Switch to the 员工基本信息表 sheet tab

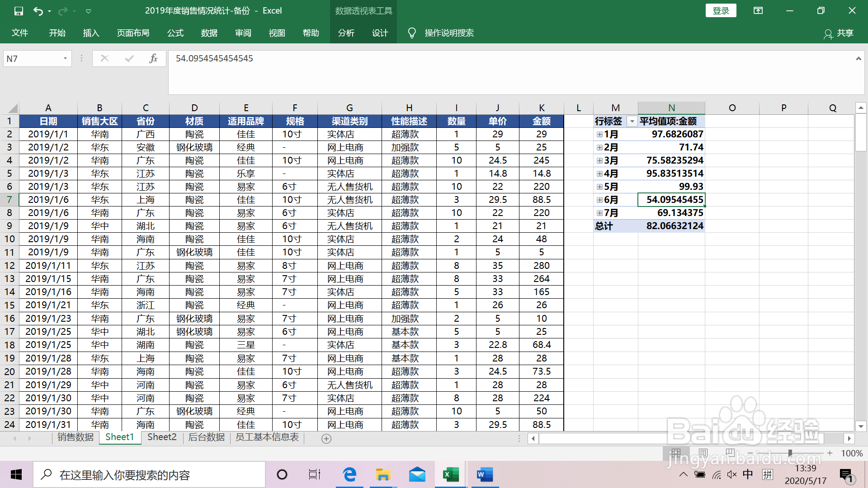click(267, 437)
